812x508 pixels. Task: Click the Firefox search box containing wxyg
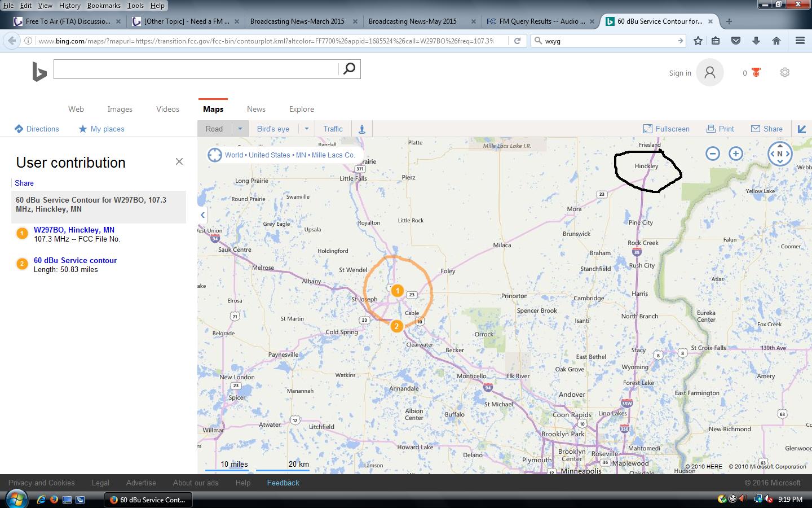coord(609,41)
